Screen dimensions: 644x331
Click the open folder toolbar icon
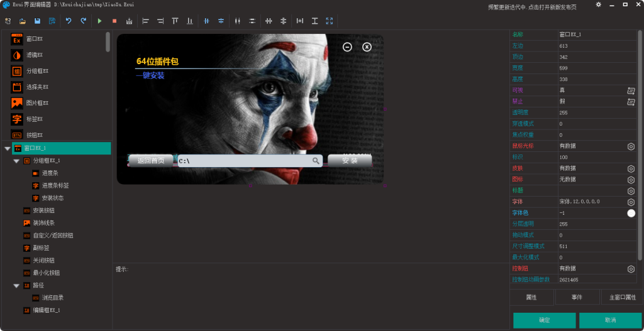point(23,21)
